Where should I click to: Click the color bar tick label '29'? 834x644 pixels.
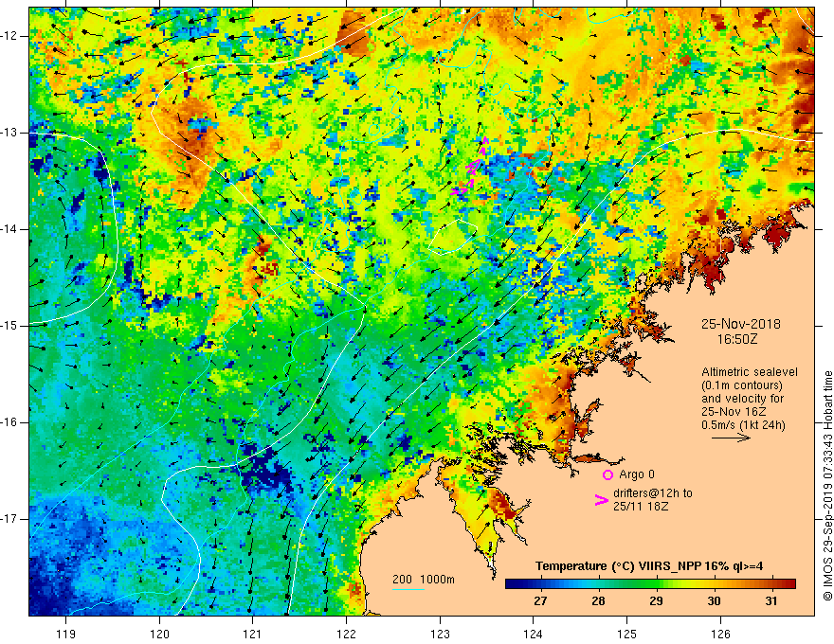(x=656, y=601)
